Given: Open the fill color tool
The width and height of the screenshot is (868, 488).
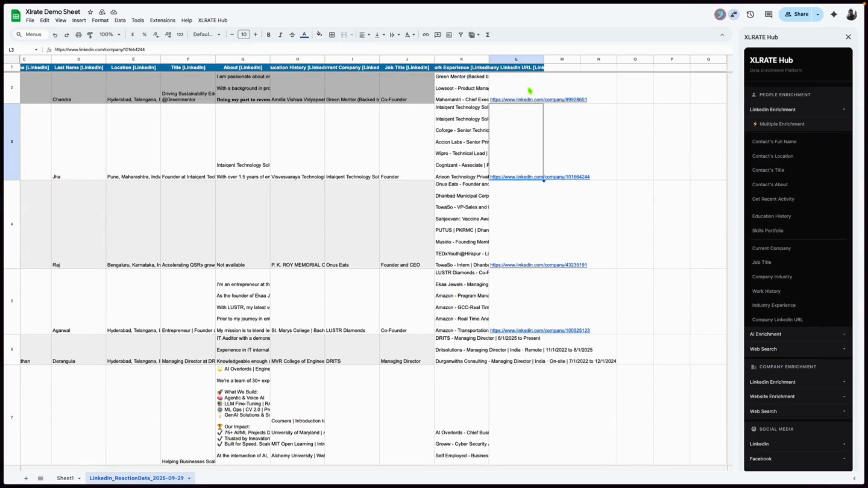Looking at the screenshot, I should (319, 34).
